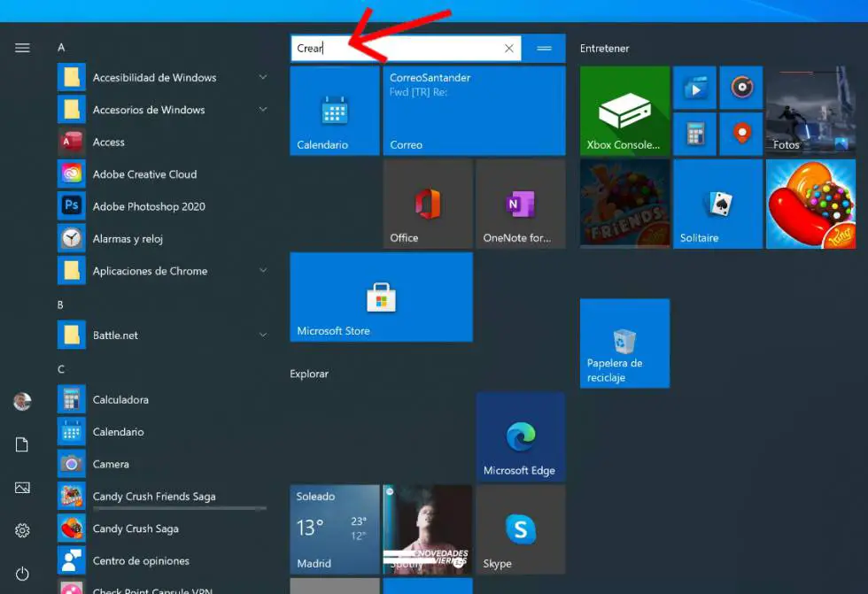This screenshot has width=868, height=594.
Task: Click the Entretener group title
Action: click(x=604, y=48)
